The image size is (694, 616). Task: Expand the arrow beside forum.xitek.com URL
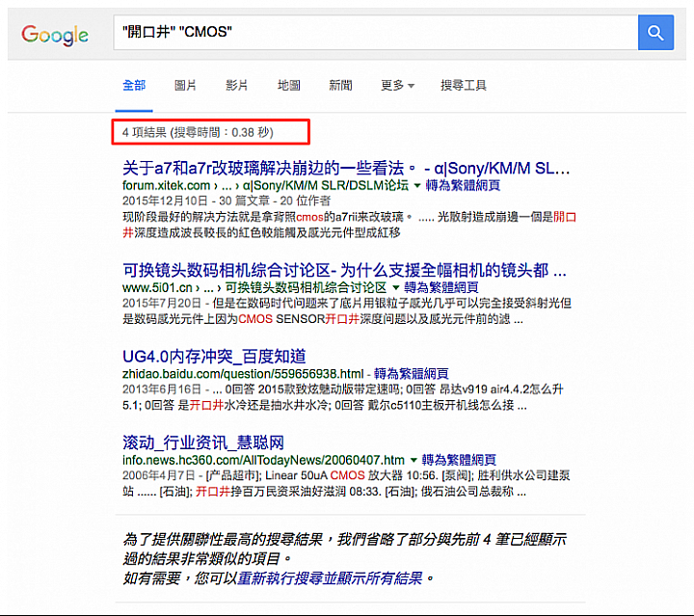(x=417, y=185)
